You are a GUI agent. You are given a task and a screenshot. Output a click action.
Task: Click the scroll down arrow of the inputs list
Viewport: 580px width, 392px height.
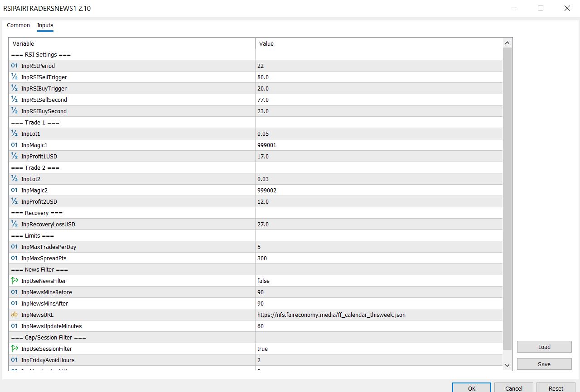click(x=507, y=365)
